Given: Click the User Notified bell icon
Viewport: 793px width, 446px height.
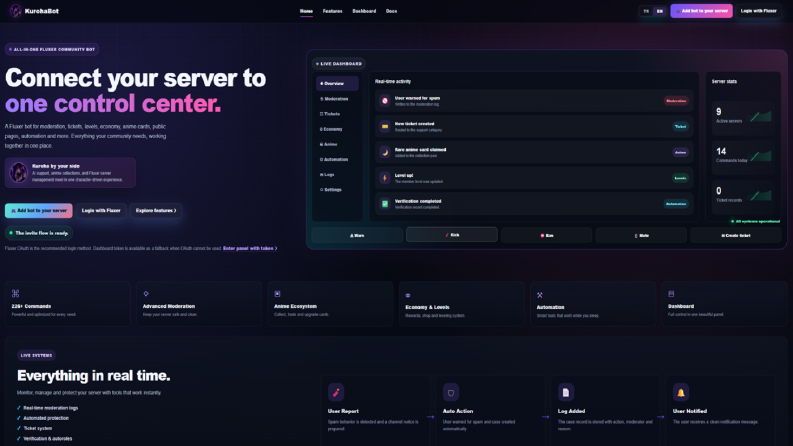Looking at the screenshot, I should tap(681, 392).
